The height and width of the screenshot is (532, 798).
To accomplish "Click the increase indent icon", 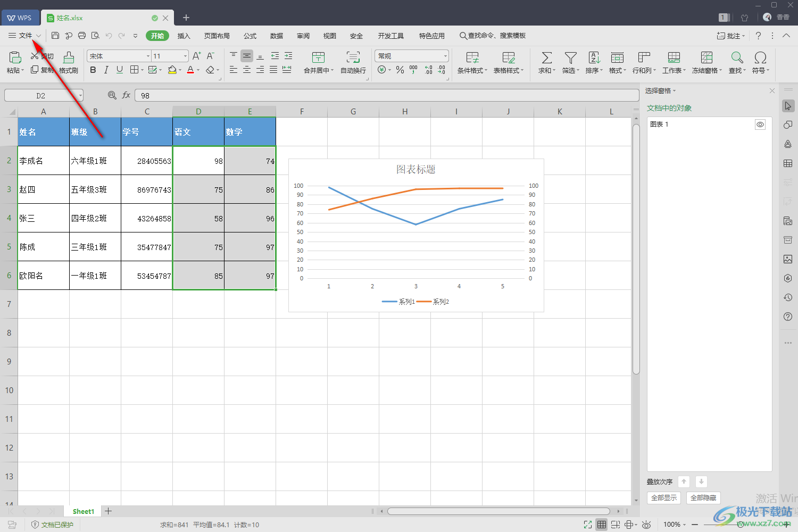I will (x=288, y=56).
